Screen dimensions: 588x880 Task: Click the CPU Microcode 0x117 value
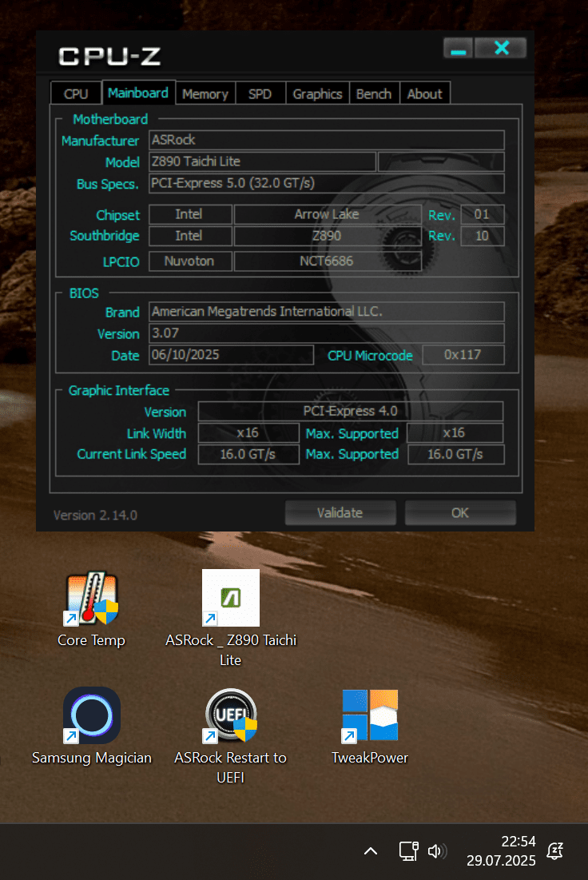pos(463,355)
